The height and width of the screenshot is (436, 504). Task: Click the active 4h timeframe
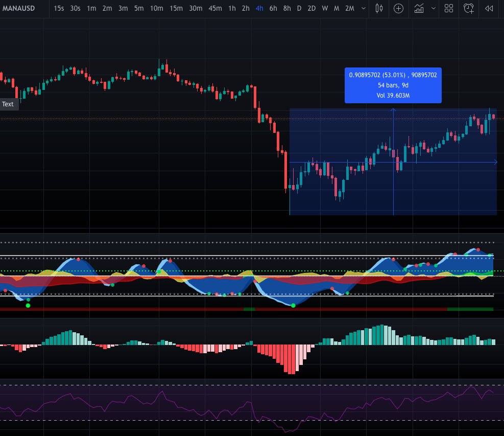(x=259, y=8)
